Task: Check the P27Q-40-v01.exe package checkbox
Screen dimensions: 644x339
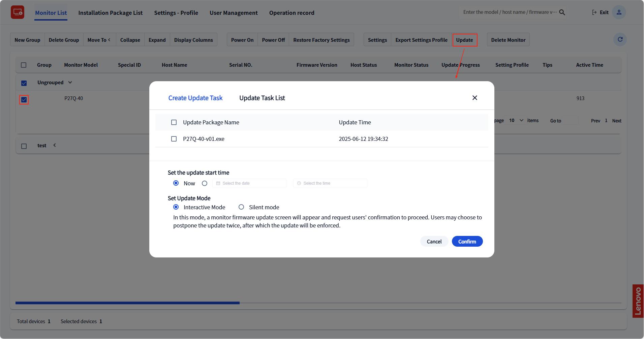Action: (174, 139)
